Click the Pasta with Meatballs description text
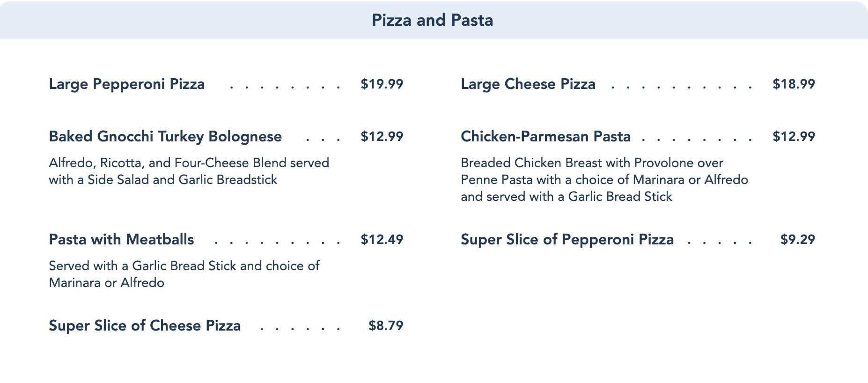Image resolution: width=868 pixels, height=383 pixels. pyautogui.click(x=184, y=274)
